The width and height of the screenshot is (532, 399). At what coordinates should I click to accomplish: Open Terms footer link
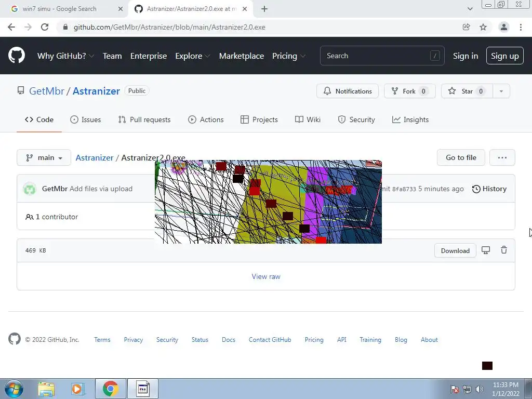tap(102, 339)
